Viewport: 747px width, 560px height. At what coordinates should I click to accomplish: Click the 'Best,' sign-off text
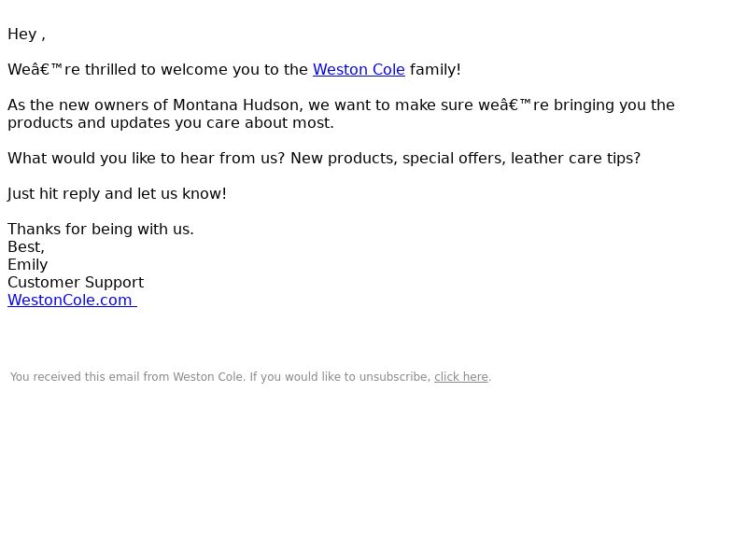click(x=26, y=246)
